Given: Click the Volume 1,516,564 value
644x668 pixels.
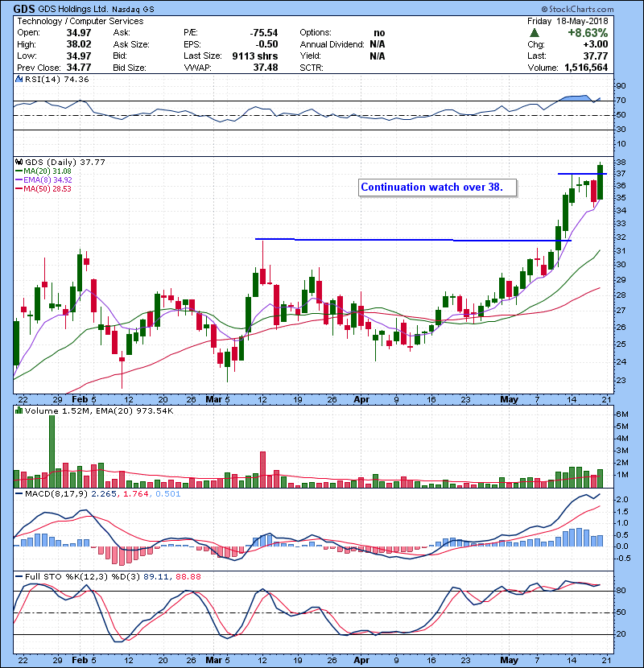Looking at the screenshot, I should [586, 68].
